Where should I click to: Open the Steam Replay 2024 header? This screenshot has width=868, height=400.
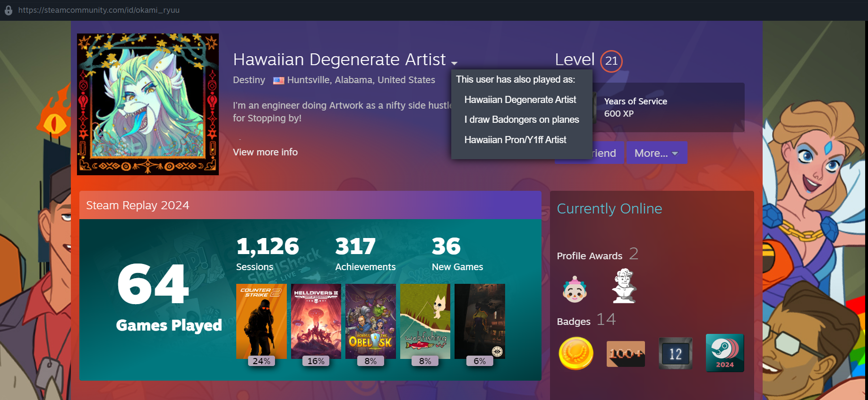310,205
